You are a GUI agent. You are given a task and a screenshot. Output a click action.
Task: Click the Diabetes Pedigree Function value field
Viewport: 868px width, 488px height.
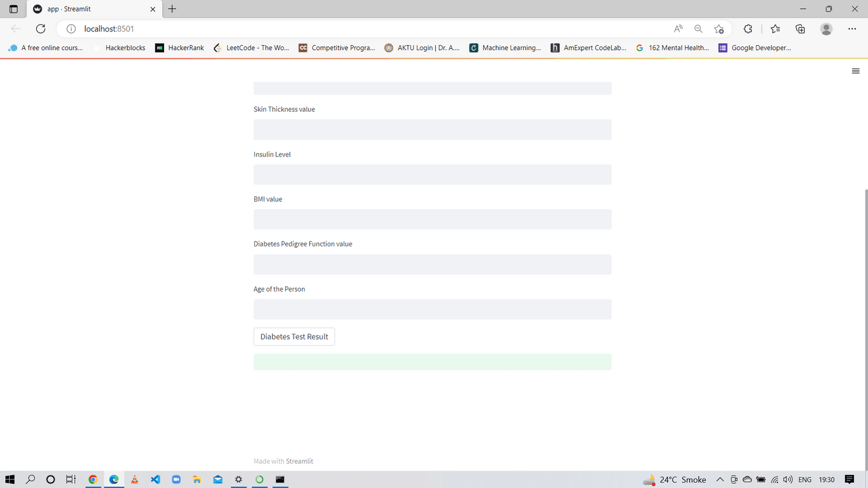pyautogui.click(x=432, y=264)
